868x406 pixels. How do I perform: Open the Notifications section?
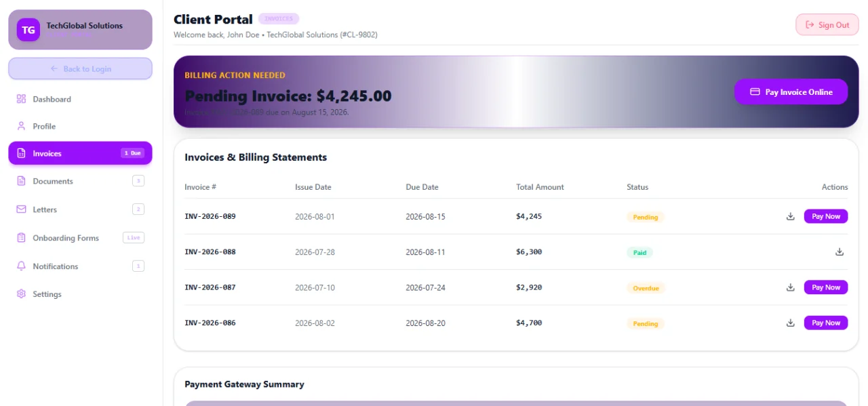point(80,266)
